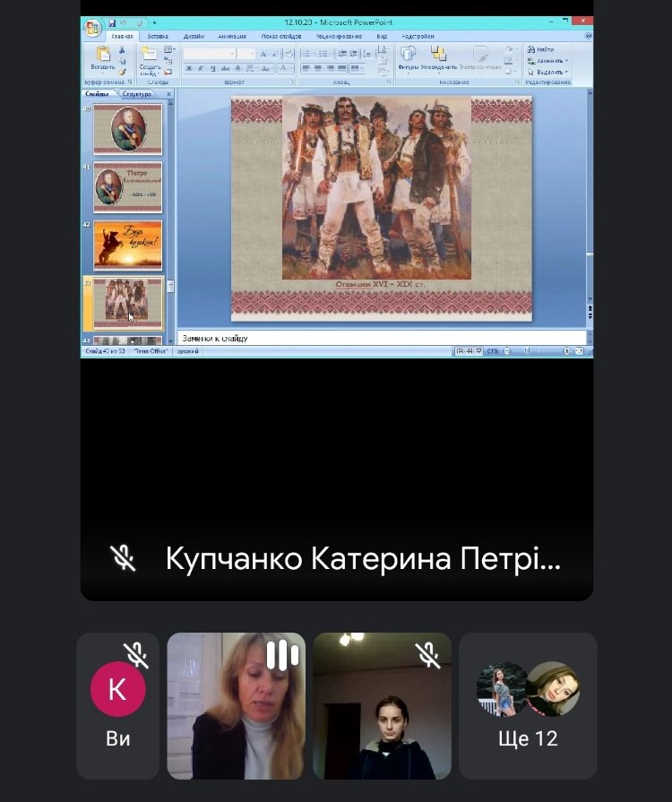
Task: Switch to the Главная ribbon tab
Action: [x=122, y=37]
